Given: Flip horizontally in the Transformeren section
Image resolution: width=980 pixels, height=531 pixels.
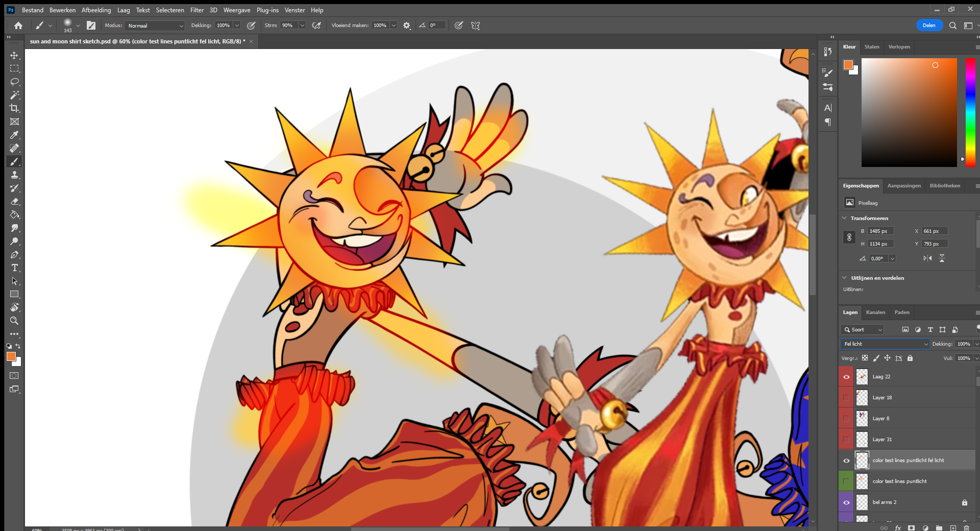Looking at the screenshot, I should tap(927, 258).
